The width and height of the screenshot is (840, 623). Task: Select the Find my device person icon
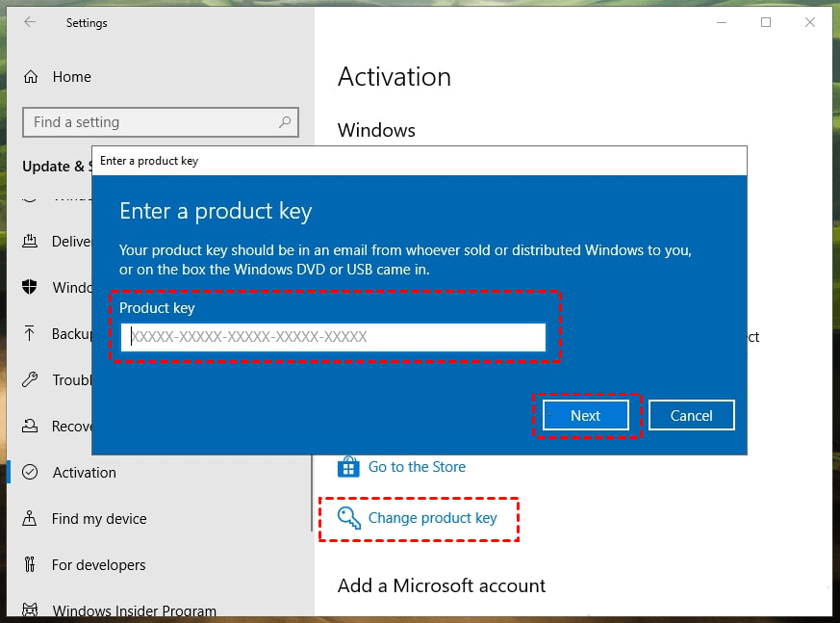(x=31, y=519)
